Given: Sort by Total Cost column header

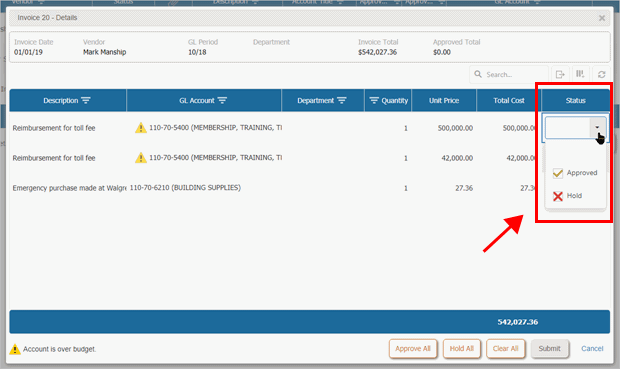Looking at the screenshot, I should click(x=508, y=100).
